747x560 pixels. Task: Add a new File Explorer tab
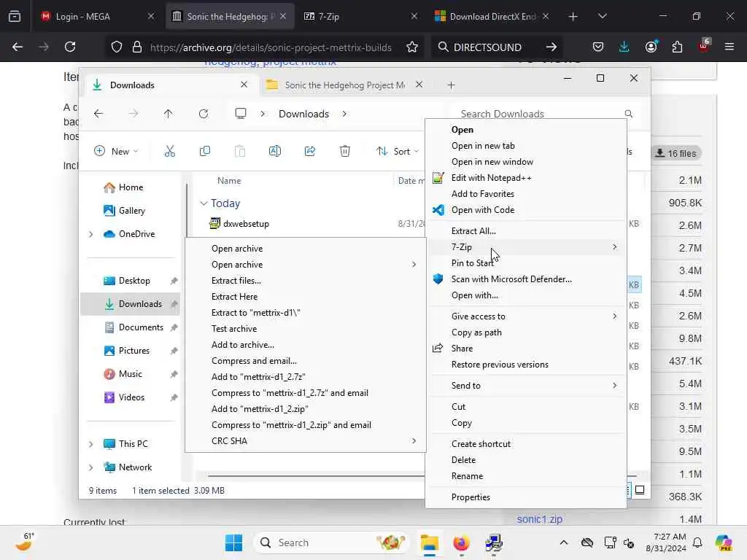point(451,85)
